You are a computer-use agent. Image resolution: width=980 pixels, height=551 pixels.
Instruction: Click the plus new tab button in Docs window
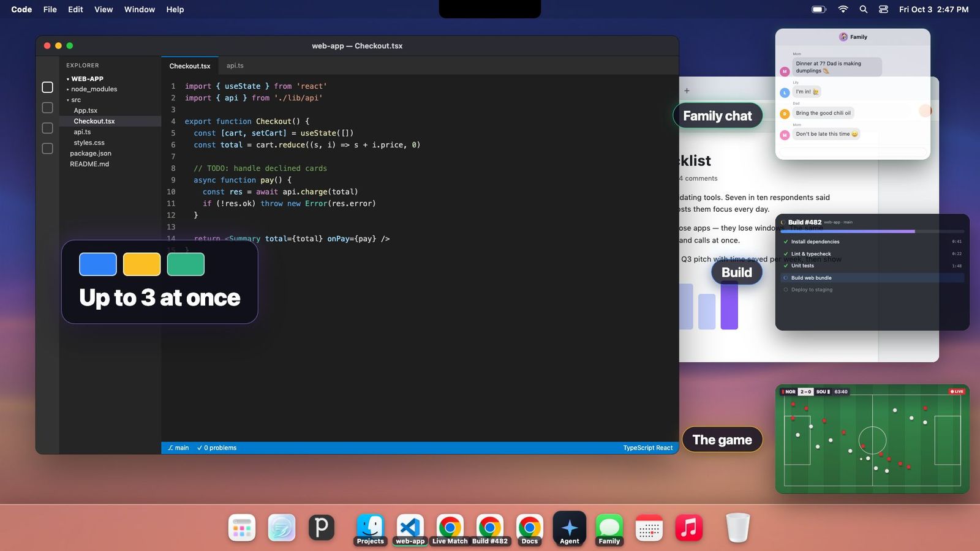click(x=687, y=91)
